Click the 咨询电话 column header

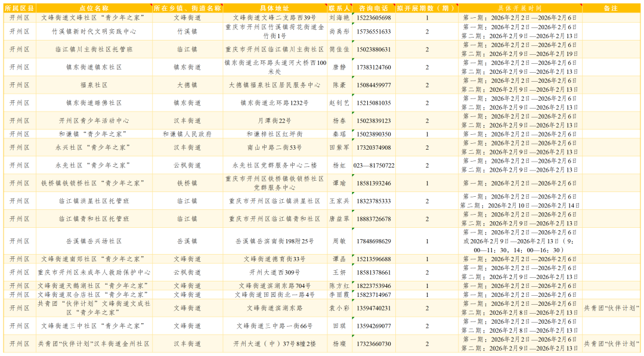[374, 8]
